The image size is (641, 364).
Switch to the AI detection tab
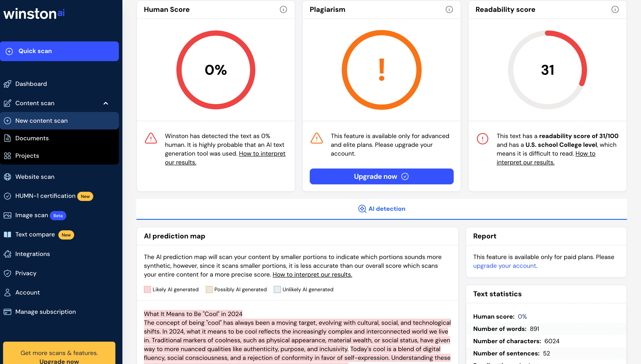tap(381, 209)
